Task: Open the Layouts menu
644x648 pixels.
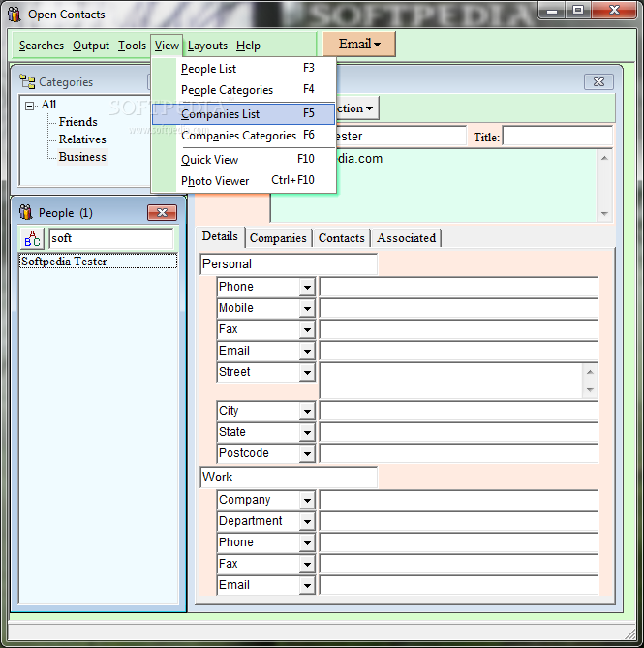Action: point(207,46)
